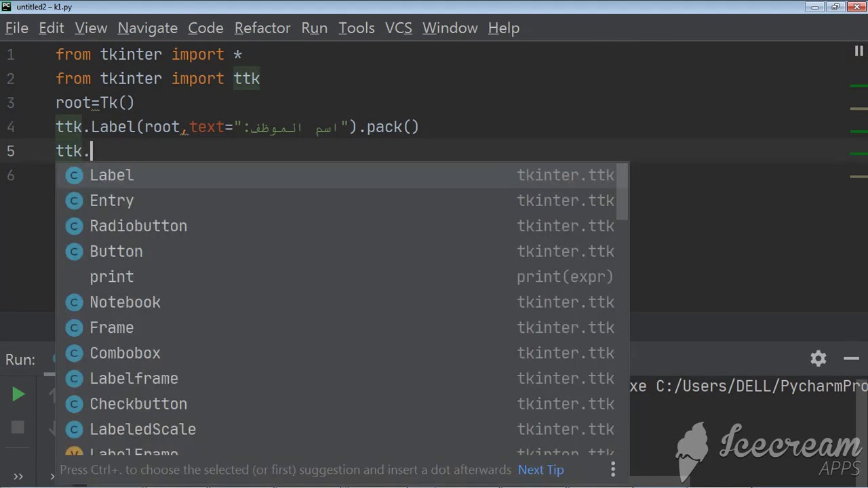Expand the double-chevron more actions in Run sidebar

click(x=18, y=476)
